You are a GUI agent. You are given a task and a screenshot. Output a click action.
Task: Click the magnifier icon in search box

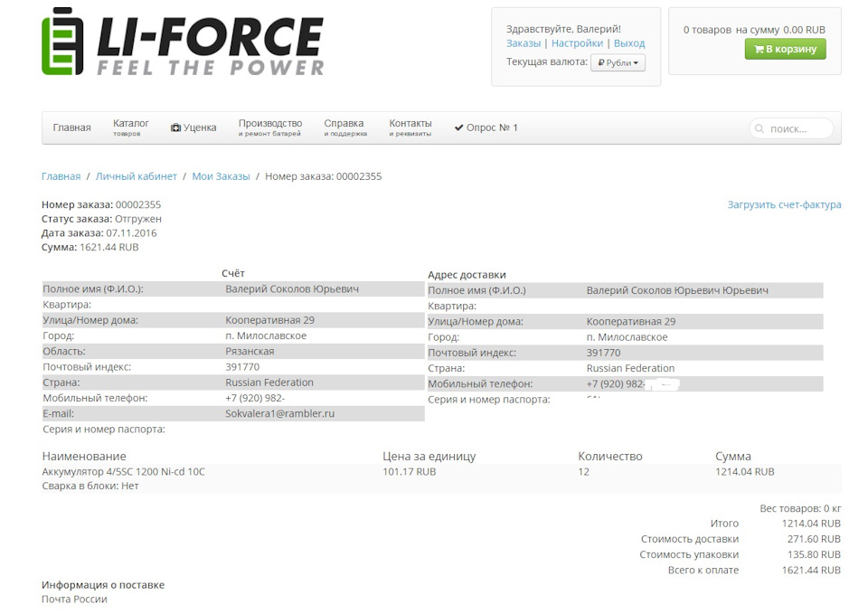click(759, 129)
